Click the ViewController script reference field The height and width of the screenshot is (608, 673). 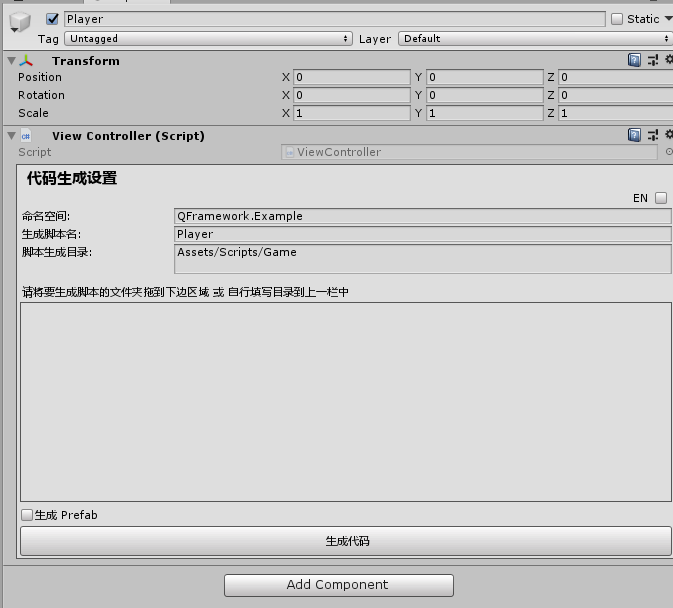(x=469, y=152)
